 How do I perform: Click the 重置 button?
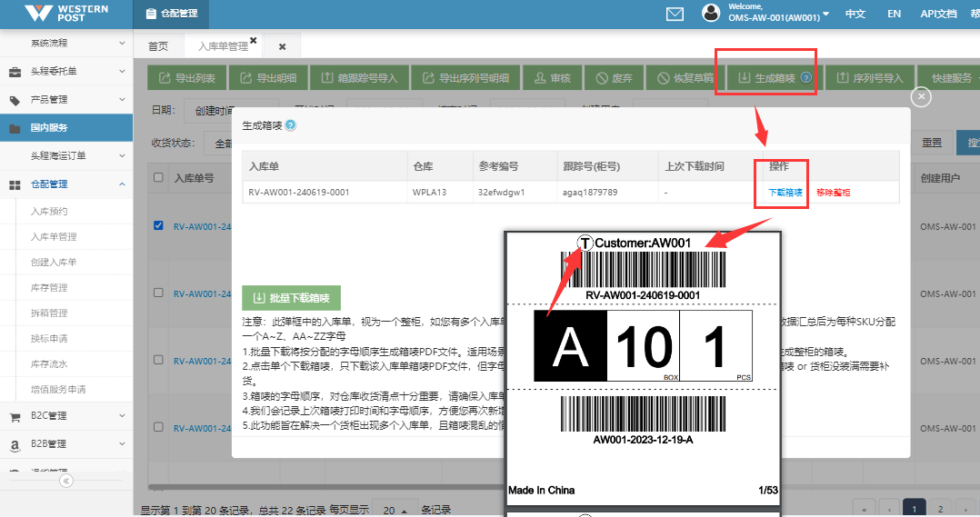tap(932, 143)
